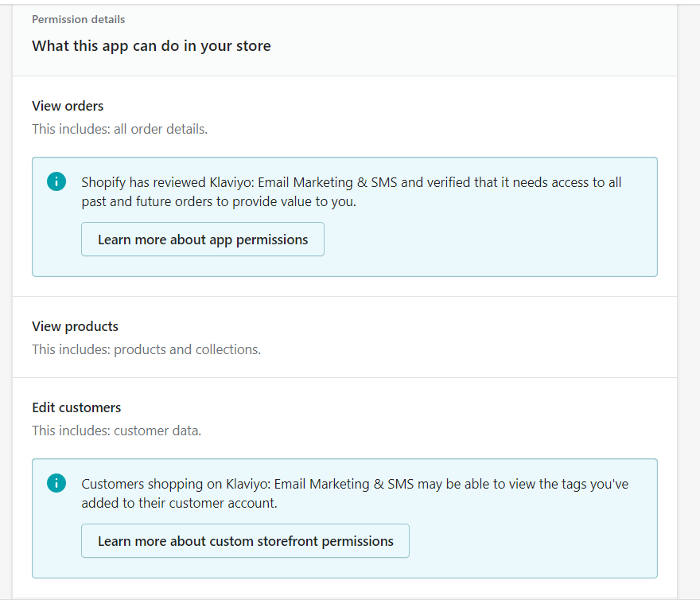Click the 'Permission details' label
Viewport: 700px width, 600px height.
(79, 20)
